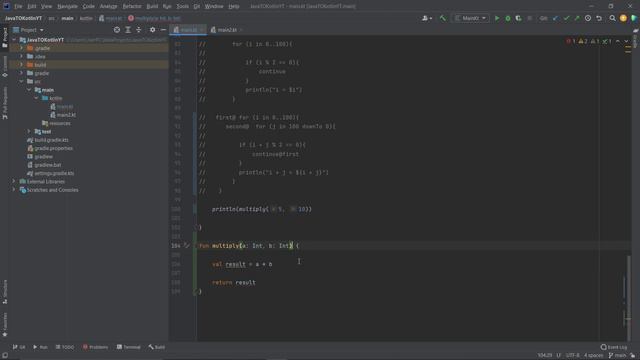640x360 pixels.
Task: Expand the gradle folder
Action: pos(22,73)
